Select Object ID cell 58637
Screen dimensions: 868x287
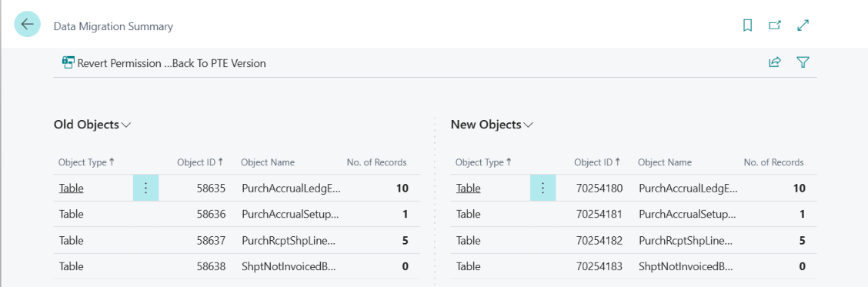[211, 241]
